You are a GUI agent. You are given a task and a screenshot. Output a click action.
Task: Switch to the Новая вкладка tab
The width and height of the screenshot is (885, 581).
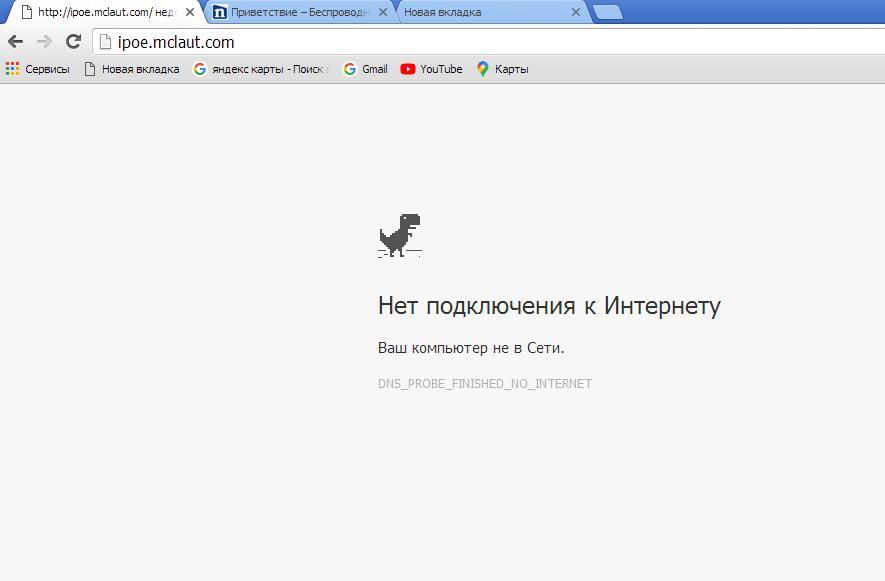[x=491, y=12]
